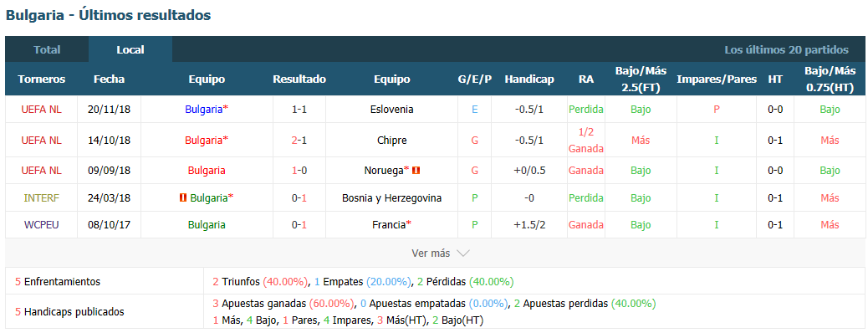Select the Local tab
The image size is (868, 333).
tap(130, 50)
